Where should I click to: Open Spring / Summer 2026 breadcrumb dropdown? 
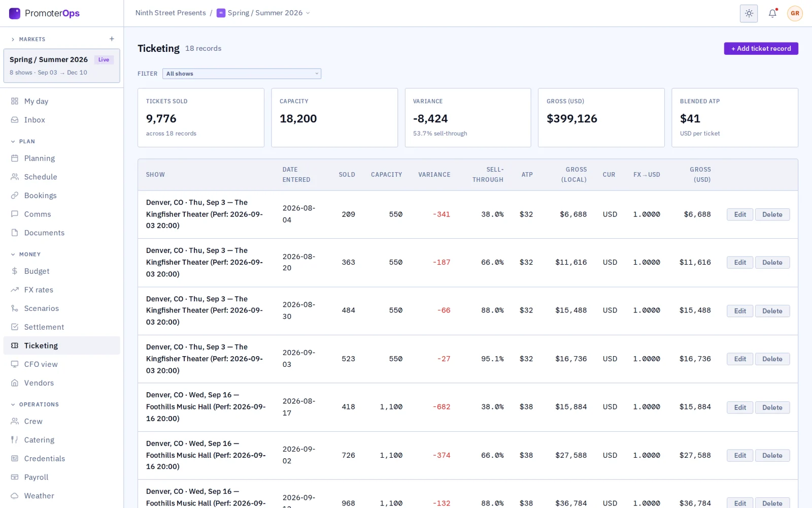(263, 13)
